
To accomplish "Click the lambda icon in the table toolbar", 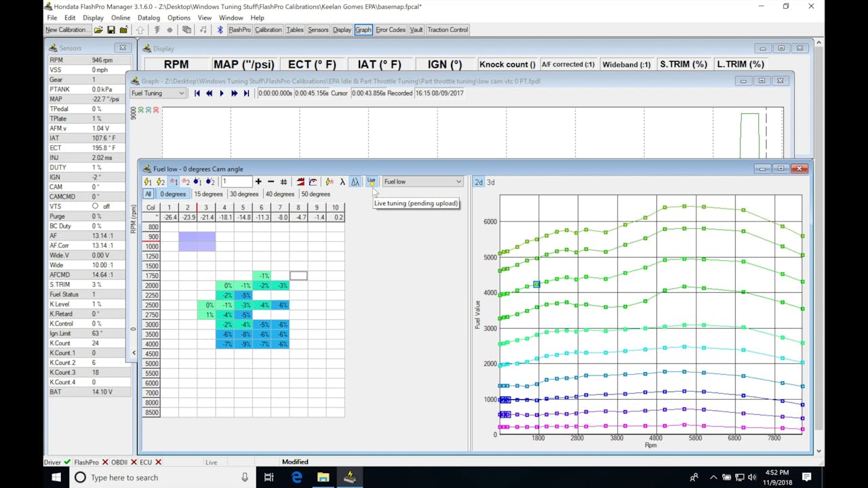I will (342, 182).
